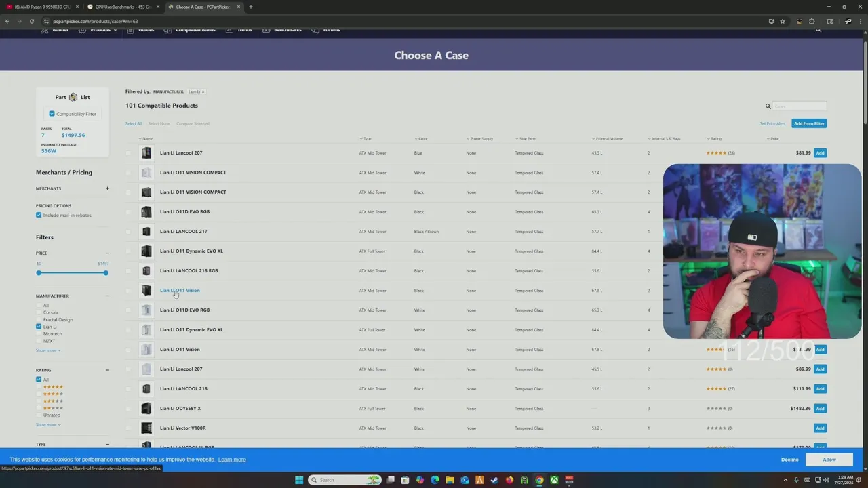Check the Corsair manufacturer checkbox
Screen dimensions: 868x488
coord(39,312)
